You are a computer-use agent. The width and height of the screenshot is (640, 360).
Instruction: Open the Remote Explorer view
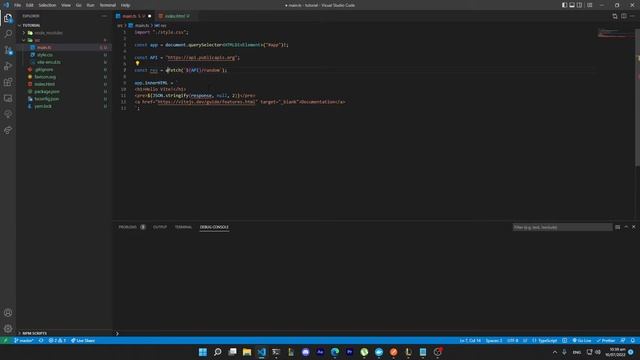point(8,98)
